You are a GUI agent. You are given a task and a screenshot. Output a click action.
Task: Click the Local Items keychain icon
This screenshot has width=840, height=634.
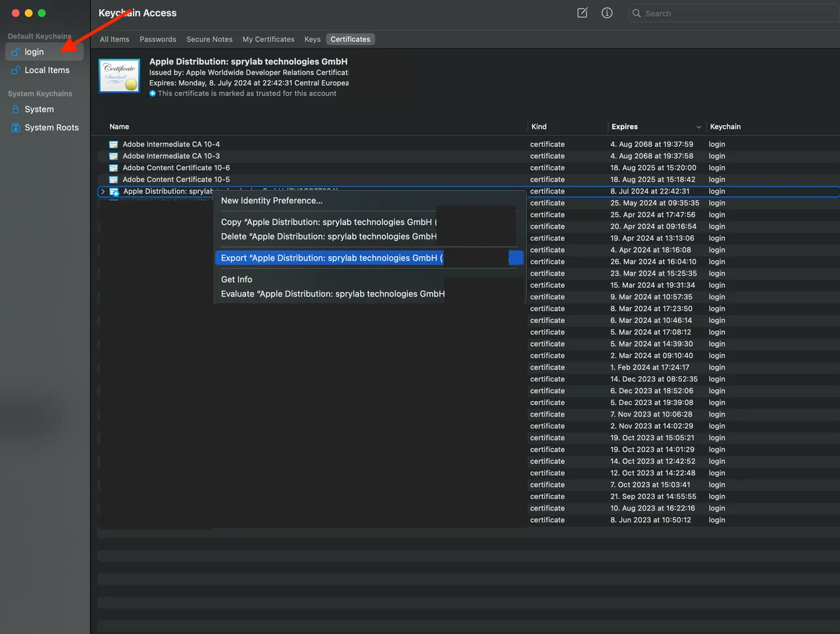pyautogui.click(x=15, y=70)
